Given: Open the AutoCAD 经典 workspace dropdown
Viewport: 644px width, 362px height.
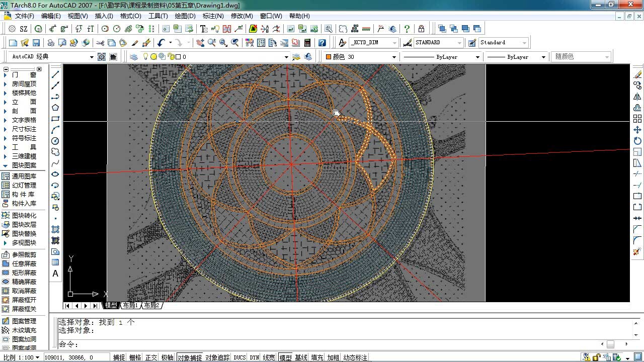Looking at the screenshot, I should tap(92, 57).
